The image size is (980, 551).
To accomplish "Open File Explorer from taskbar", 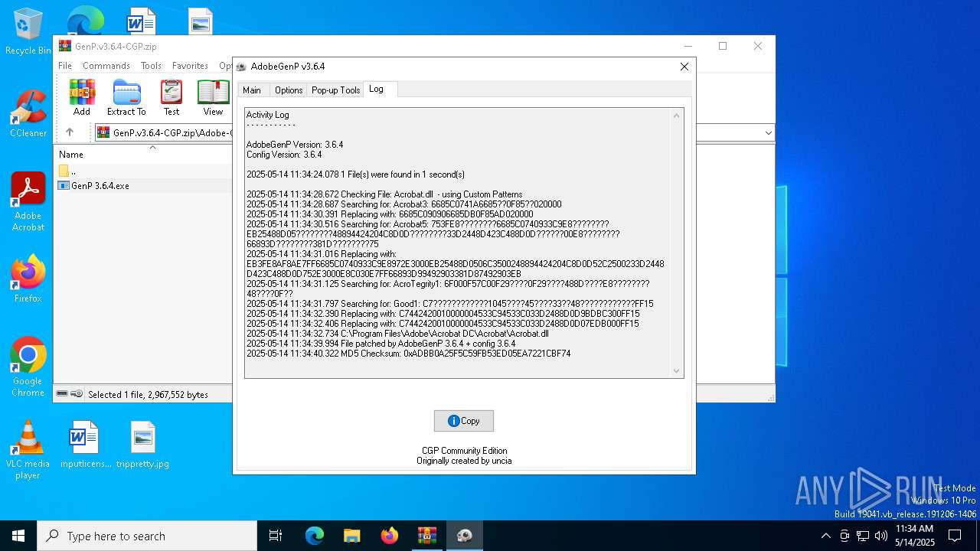I will [351, 536].
